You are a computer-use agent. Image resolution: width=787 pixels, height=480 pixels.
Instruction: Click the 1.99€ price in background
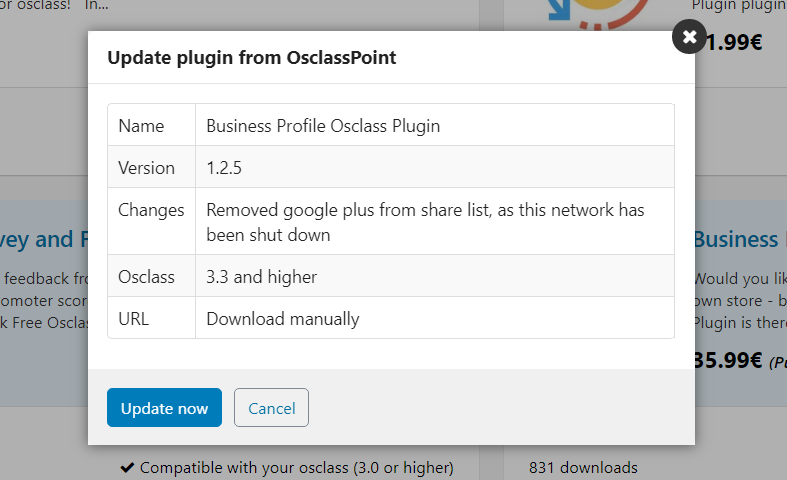tap(734, 42)
